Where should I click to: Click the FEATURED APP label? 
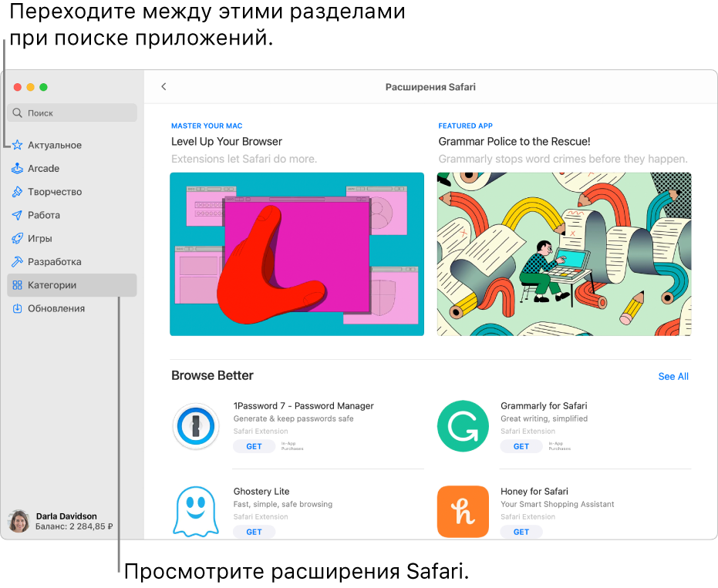coord(466,126)
